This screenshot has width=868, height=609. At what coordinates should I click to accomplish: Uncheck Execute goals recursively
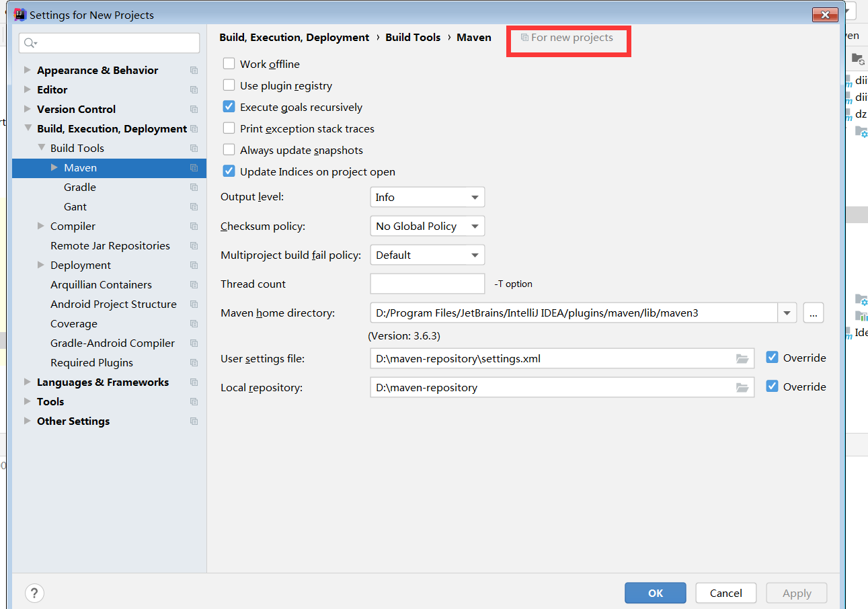229,107
